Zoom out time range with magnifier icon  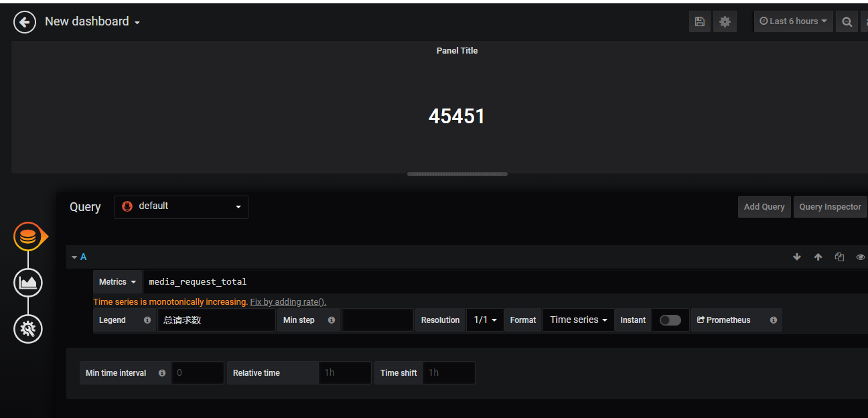(x=847, y=21)
